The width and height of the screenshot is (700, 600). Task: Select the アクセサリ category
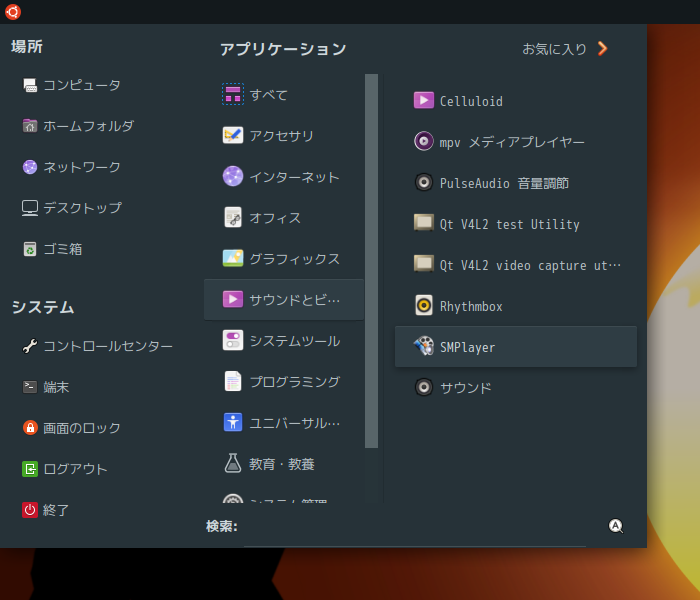pyautogui.click(x=284, y=136)
